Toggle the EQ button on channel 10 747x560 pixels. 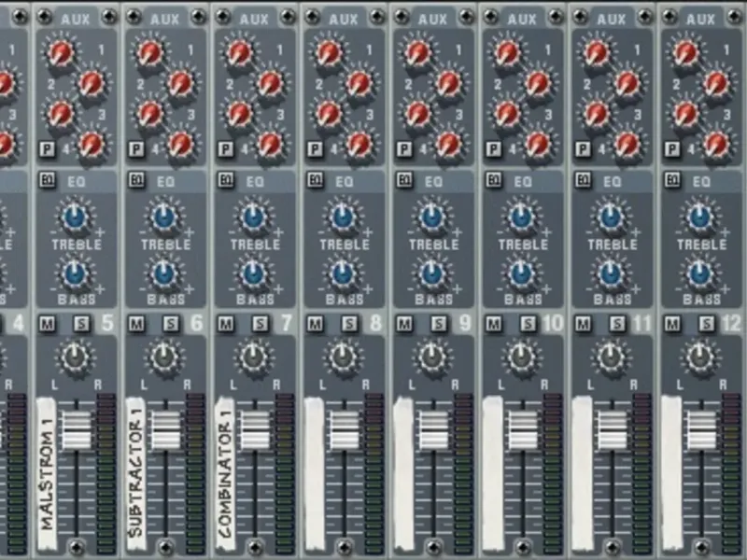coord(494,180)
